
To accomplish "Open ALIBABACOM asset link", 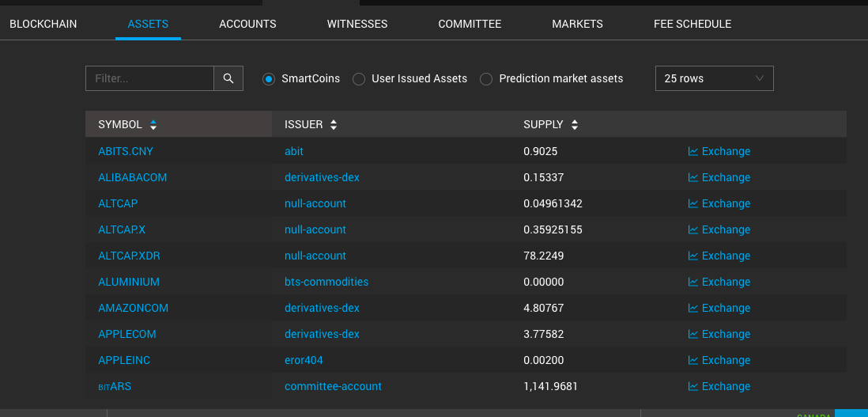I will coord(132,177).
